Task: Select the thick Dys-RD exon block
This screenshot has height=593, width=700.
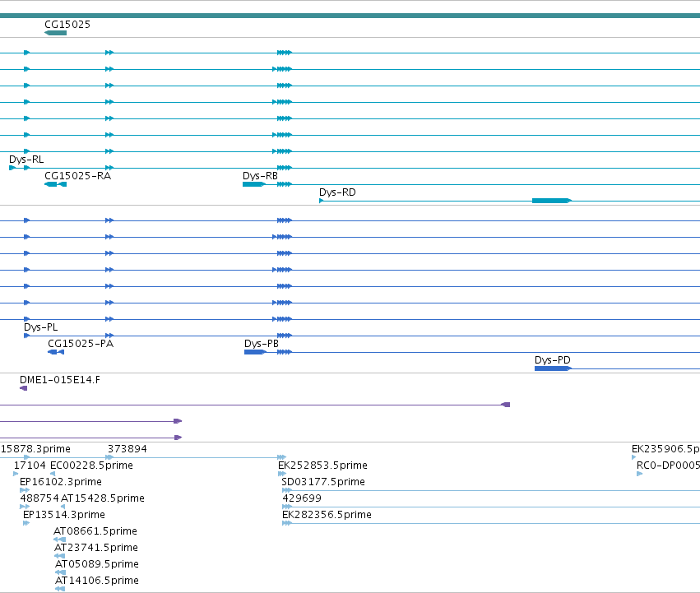Action: tap(552, 201)
